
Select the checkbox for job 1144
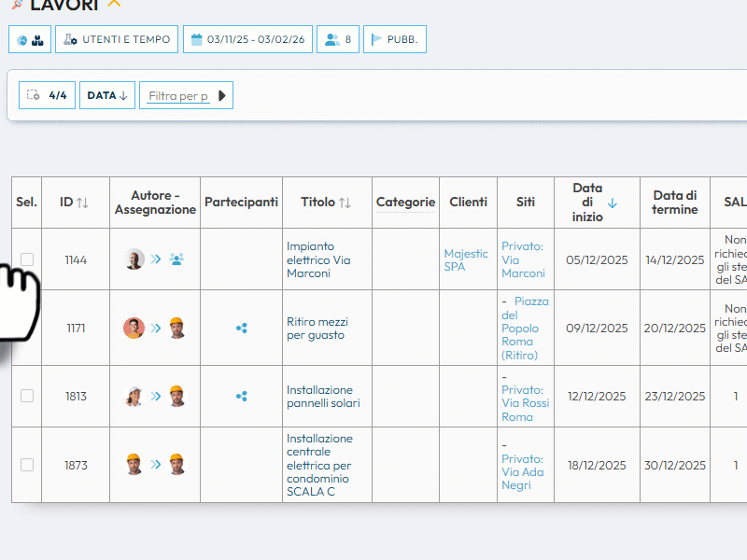27,259
